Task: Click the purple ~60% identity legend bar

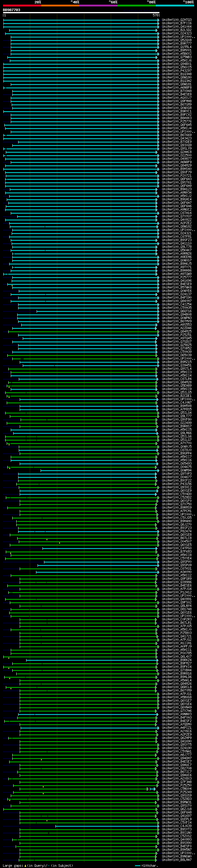Action: [x=99, y=6]
